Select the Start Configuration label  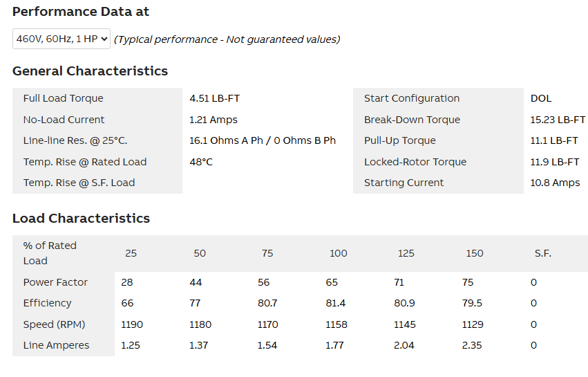click(412, 98)
